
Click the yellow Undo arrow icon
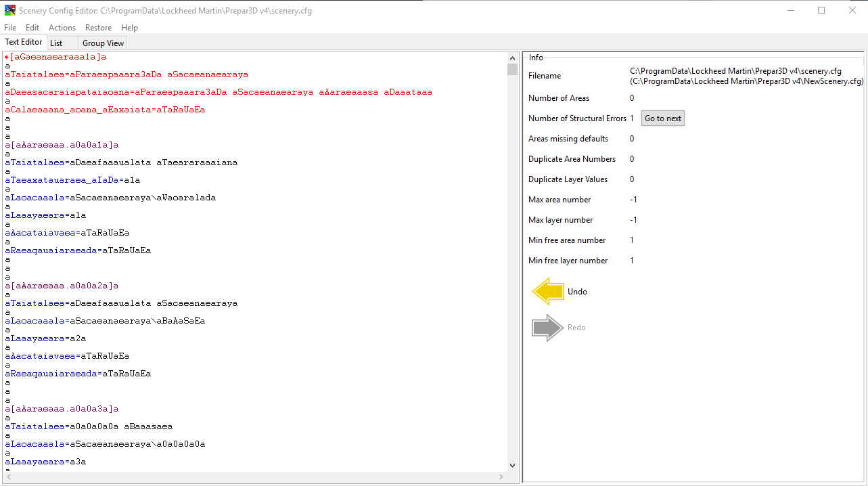[x=548, y=292]
